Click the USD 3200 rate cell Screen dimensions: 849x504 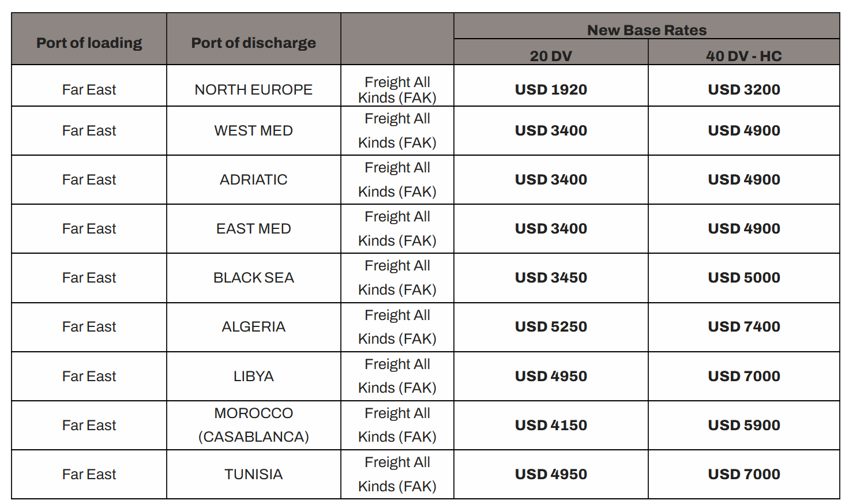click(743, 90)
